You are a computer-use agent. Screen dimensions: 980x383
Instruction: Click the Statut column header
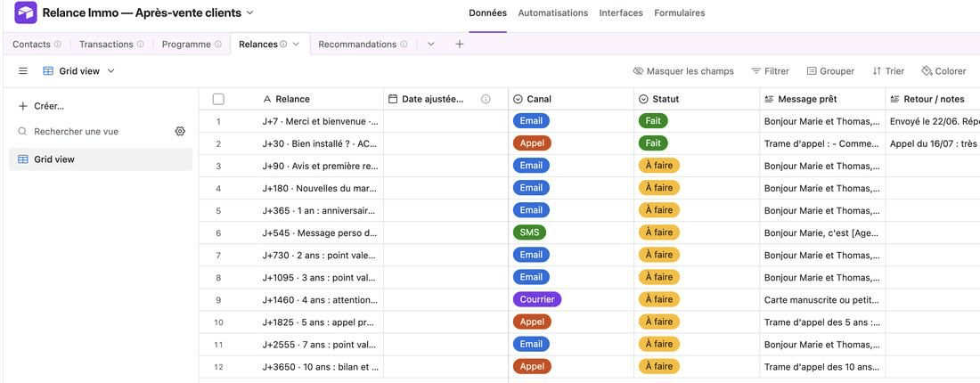[697, 99]
